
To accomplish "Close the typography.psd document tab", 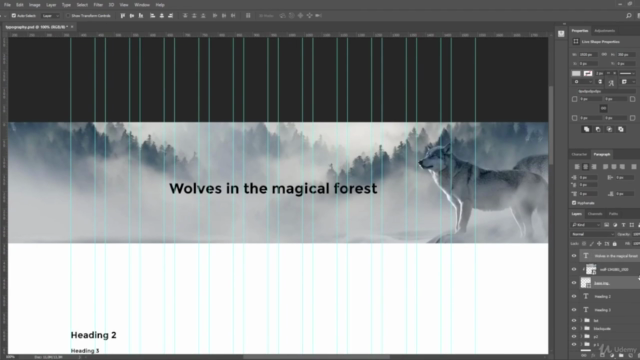I will tap(72, 27).
